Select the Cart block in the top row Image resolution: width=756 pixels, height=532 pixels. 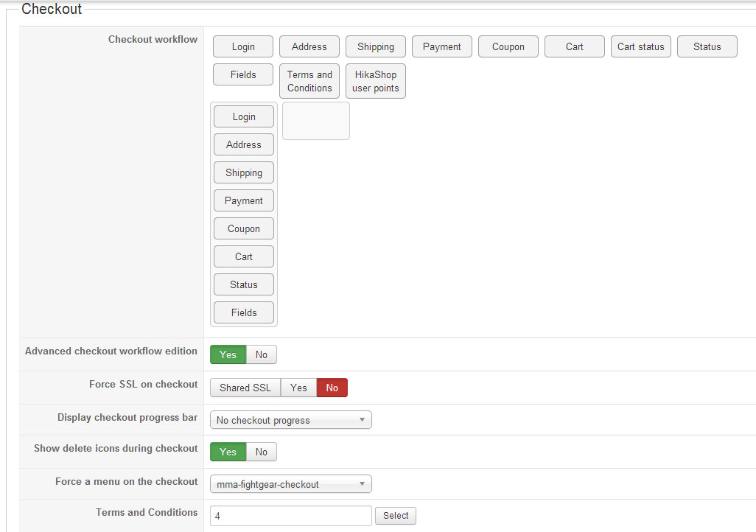[x=575, y=46]
